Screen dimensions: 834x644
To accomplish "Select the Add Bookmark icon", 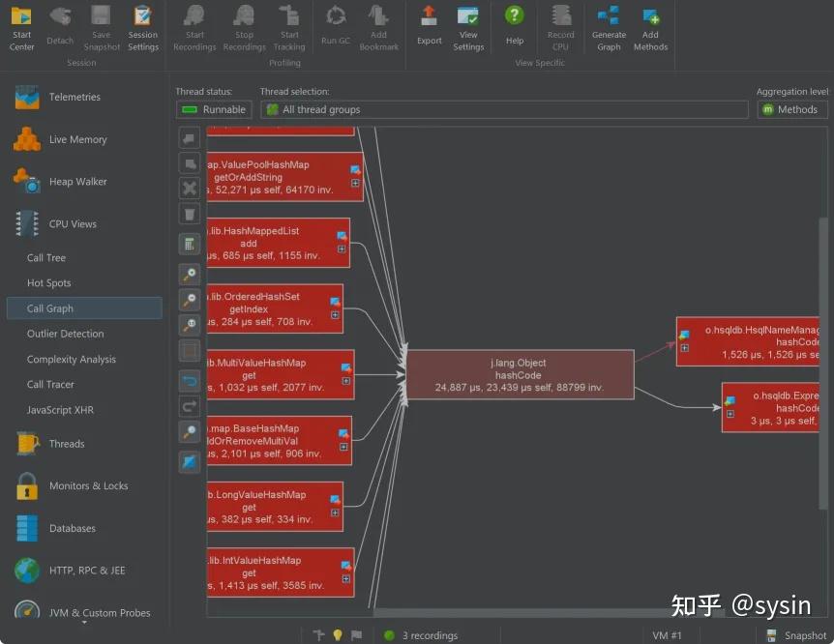I will click(378, 23).
